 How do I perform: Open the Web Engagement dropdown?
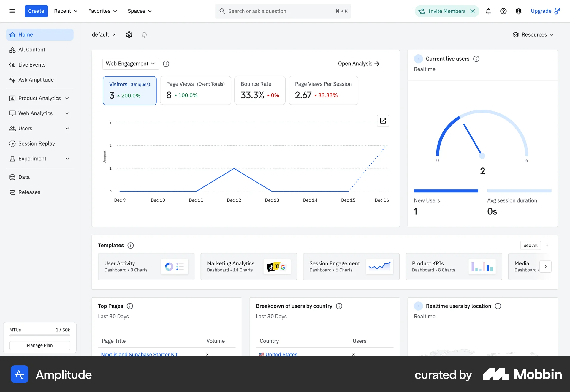point(131,64)
